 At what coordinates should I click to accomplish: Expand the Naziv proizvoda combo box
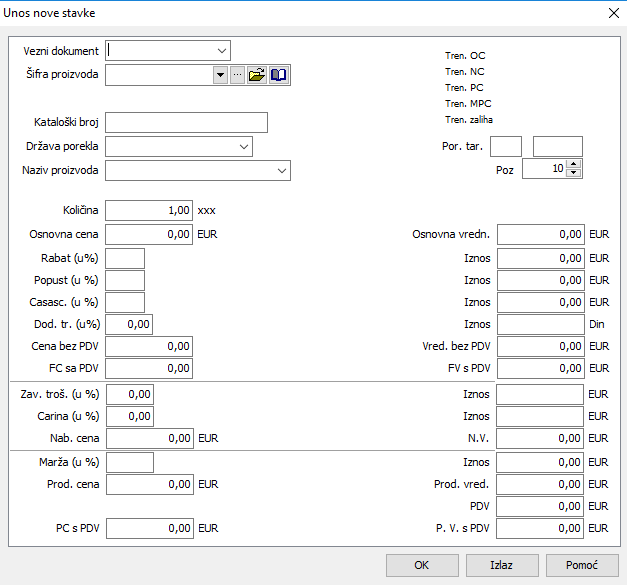pos(281,171)
